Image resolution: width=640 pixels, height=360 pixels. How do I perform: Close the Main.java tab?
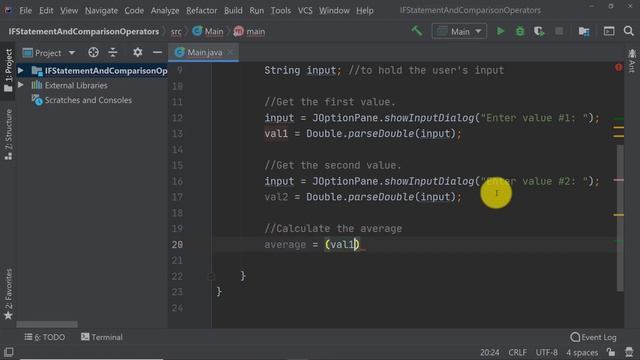coord(230,52)
